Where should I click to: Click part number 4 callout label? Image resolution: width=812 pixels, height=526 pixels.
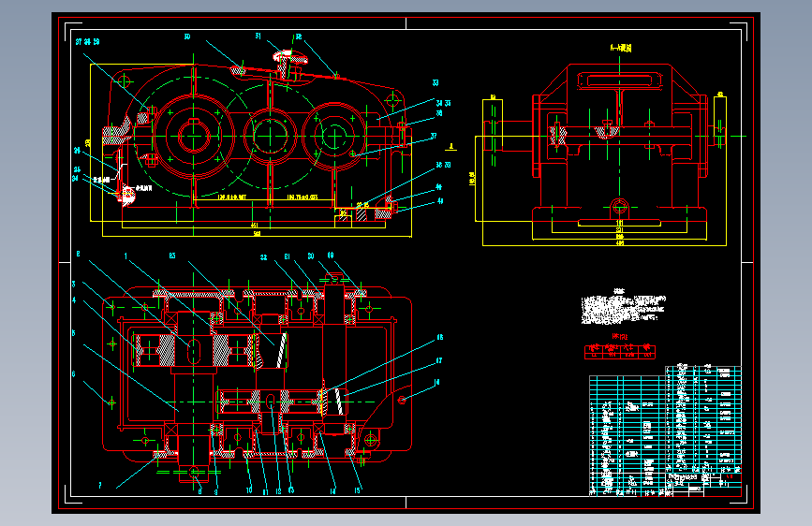tap(74, 300)
